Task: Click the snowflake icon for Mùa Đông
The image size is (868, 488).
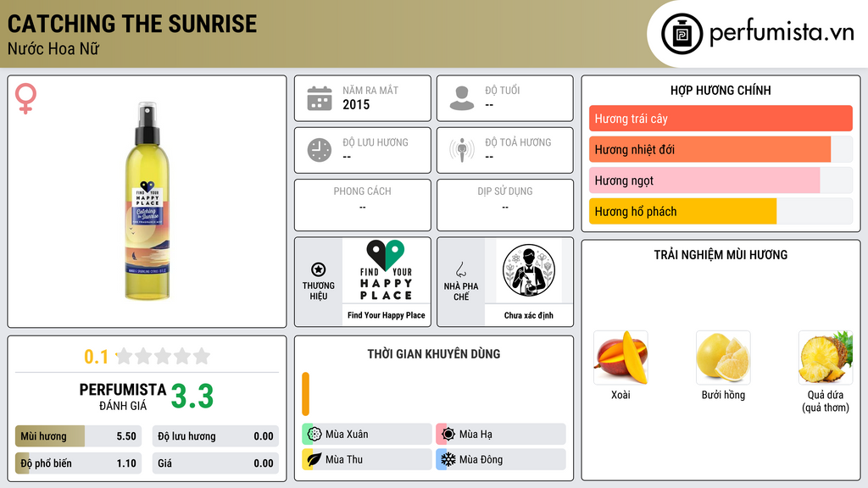Action: click(x=448, y=459)
